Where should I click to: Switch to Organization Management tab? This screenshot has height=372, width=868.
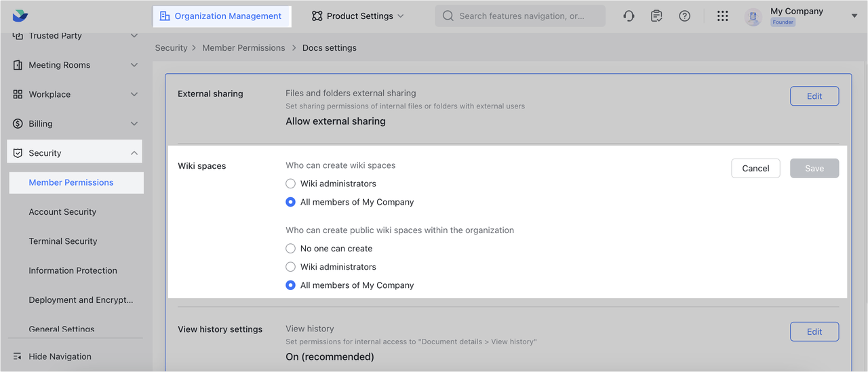[x=222, y=16]
